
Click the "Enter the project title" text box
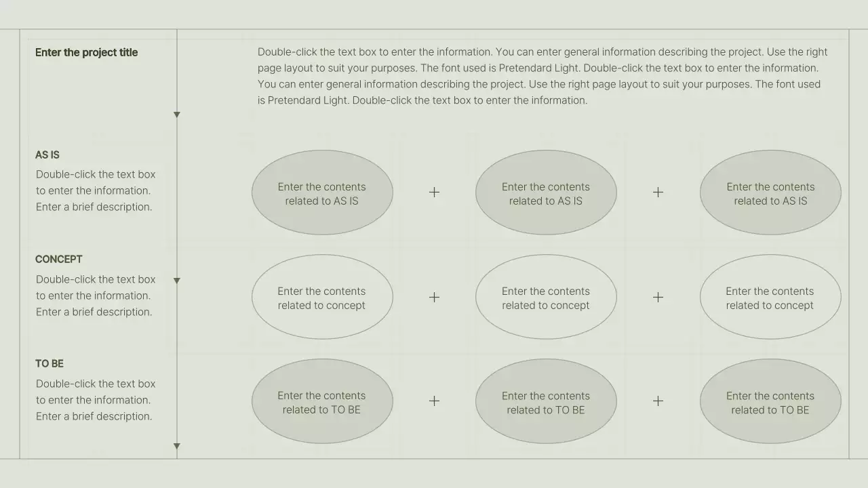[87, 53]
